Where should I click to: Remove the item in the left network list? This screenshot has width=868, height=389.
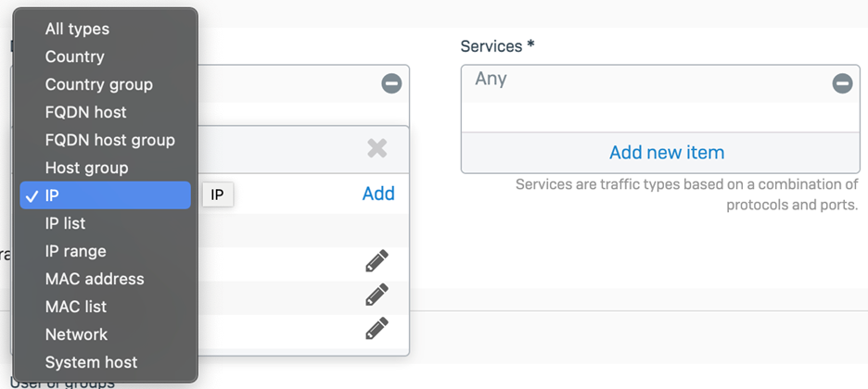391,83
